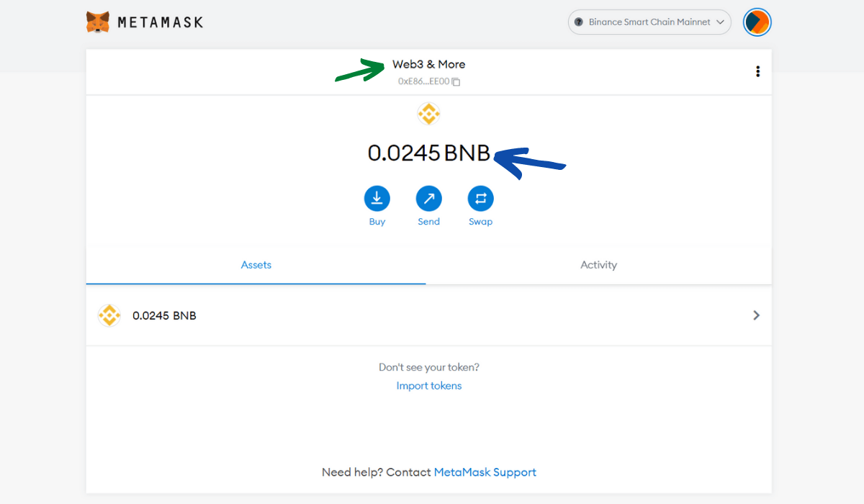
Task: Click the Swap arrows button
Action: [x=481, y=199]
